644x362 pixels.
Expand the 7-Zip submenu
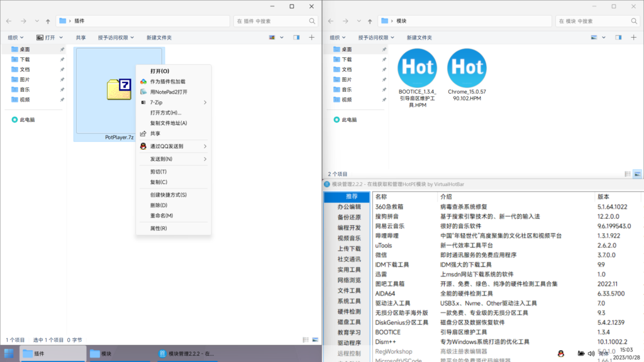(174, 102)
